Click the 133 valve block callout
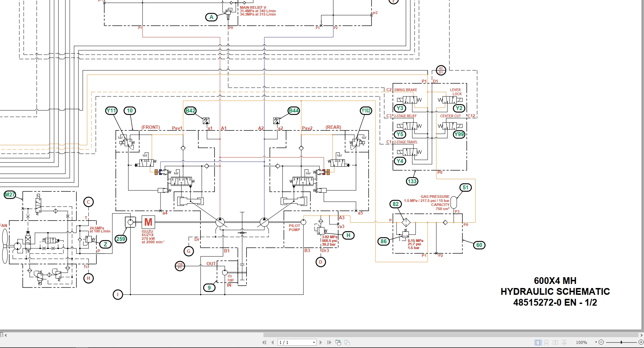 (411, 181)
